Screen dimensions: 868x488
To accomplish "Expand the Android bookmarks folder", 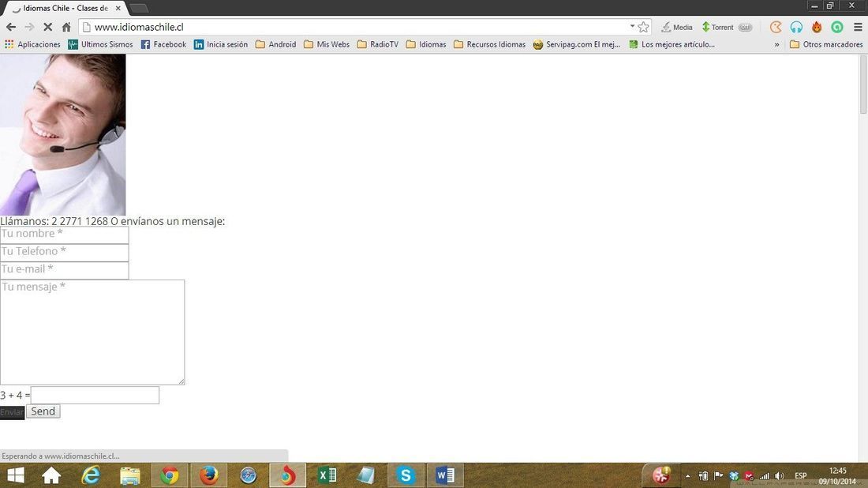I will [275, 44].
